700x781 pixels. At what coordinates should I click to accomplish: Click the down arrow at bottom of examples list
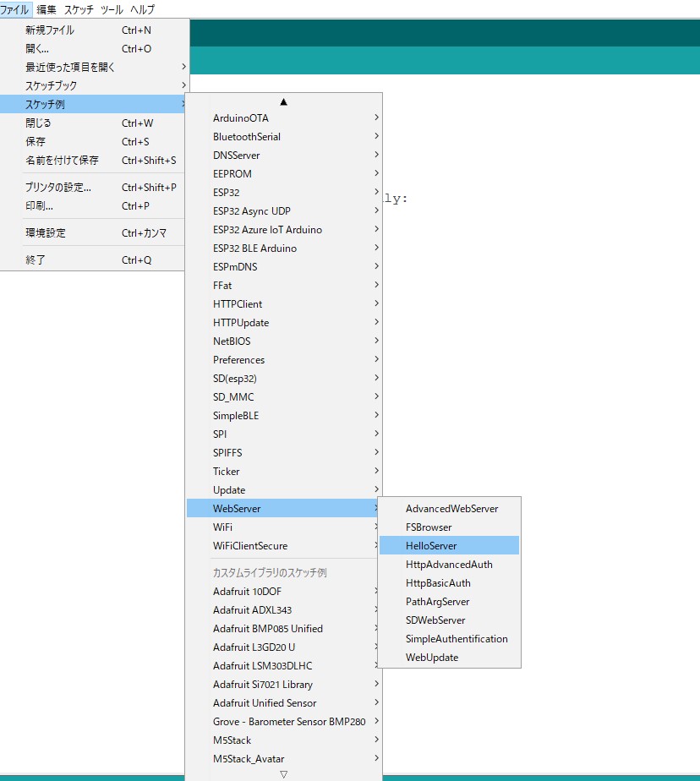point(283,774)
